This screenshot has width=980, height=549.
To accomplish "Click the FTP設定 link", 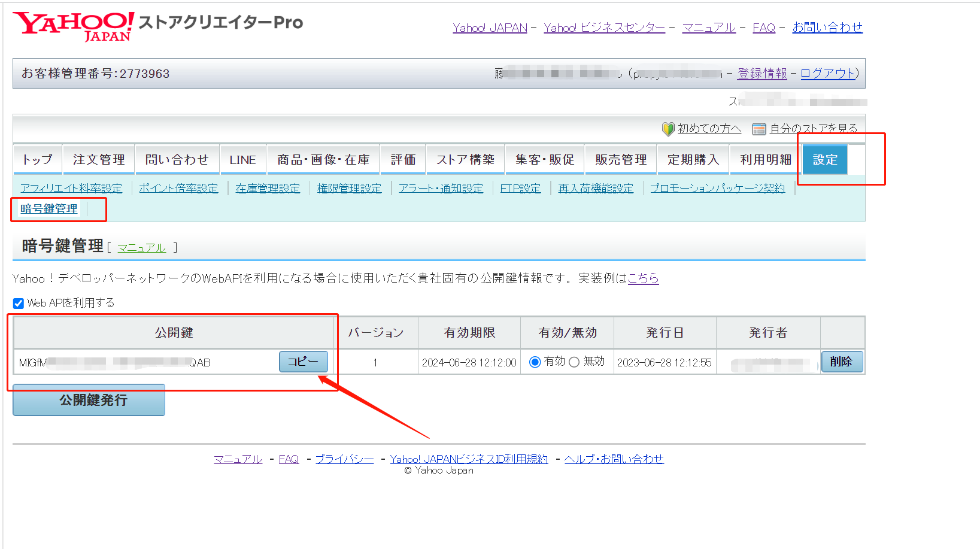I will (x=520, y=188).
